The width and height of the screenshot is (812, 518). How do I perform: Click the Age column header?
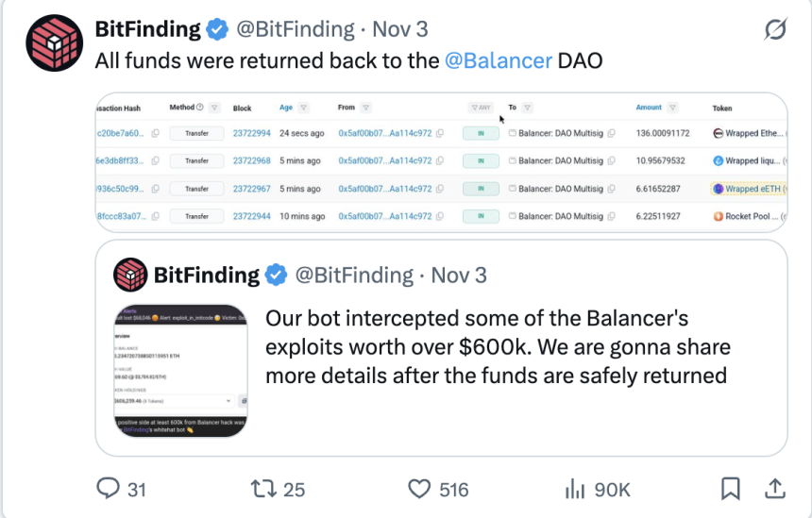point(286,108)
